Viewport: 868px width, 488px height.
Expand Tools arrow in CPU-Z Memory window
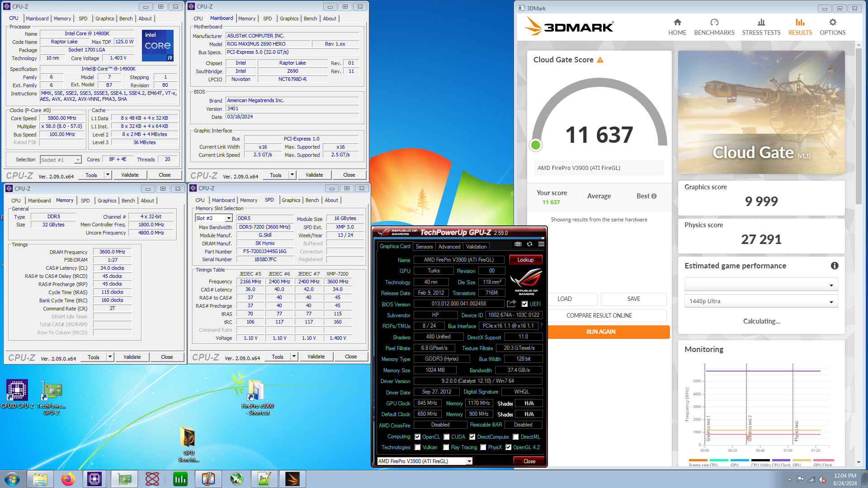[x=110, y=357]
